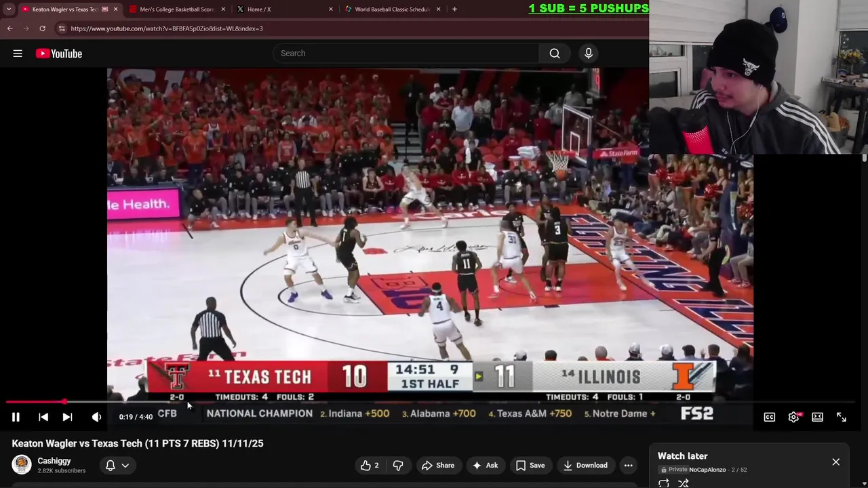Click 0:19 / 4:40 time display
The image size is (868, 488).
(x=136, y=417)
